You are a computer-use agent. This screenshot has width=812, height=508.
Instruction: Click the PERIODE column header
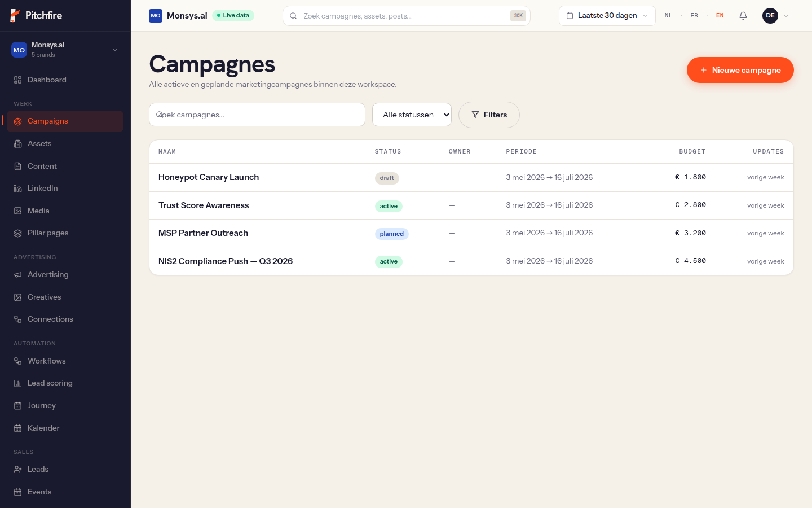pos(522,152)
